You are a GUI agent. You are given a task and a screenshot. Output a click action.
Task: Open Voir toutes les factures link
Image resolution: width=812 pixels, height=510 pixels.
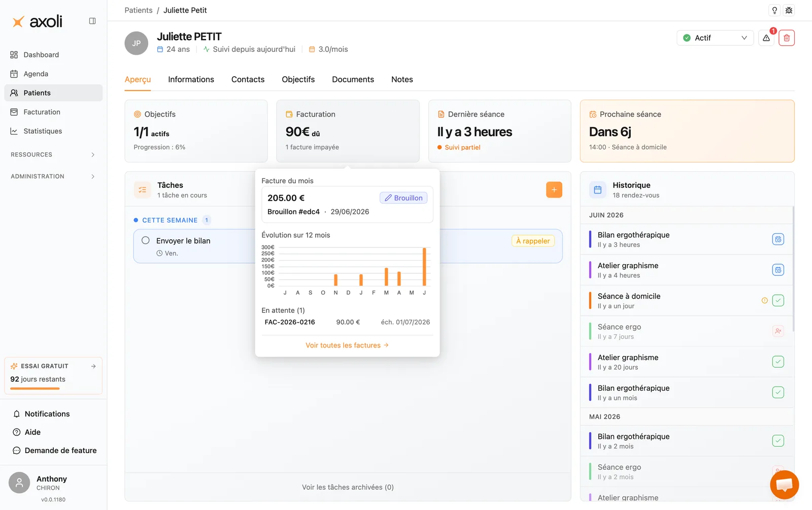[x=347, y=345]
